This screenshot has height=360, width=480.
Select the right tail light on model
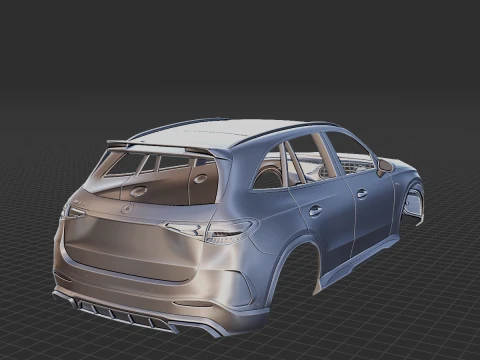[210, 231]
